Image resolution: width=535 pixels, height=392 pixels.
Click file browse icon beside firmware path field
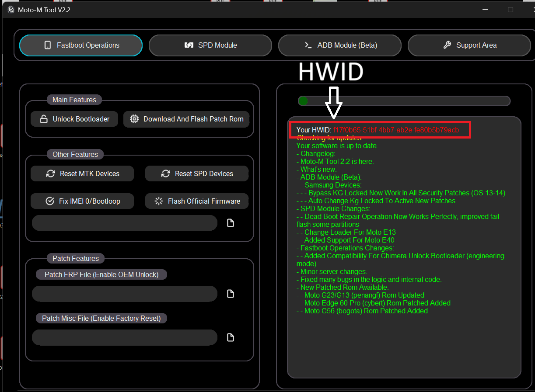click(231, 223)
